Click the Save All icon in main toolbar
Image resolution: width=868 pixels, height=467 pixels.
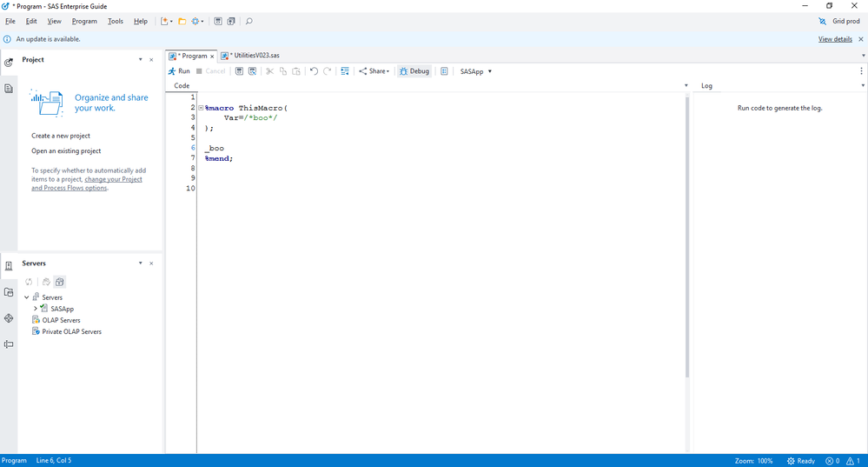coord(231,21)
